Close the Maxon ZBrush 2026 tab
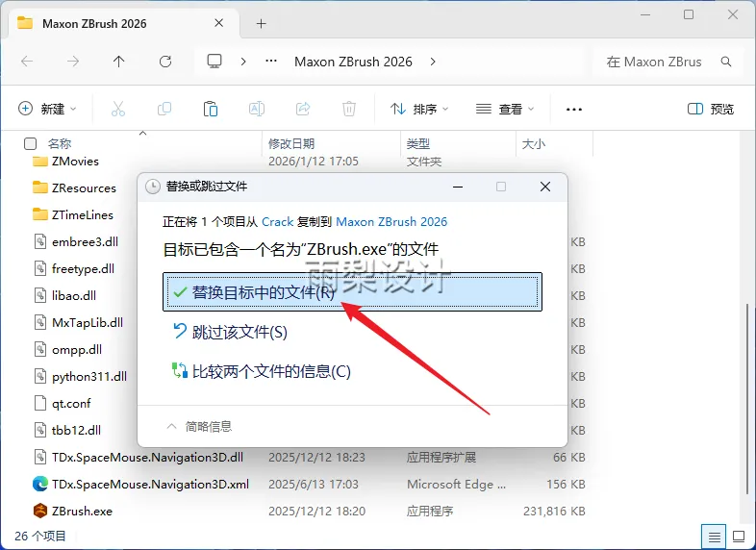Image resolution: width=756 pixels, height=550 pixels. coord(219,23)
